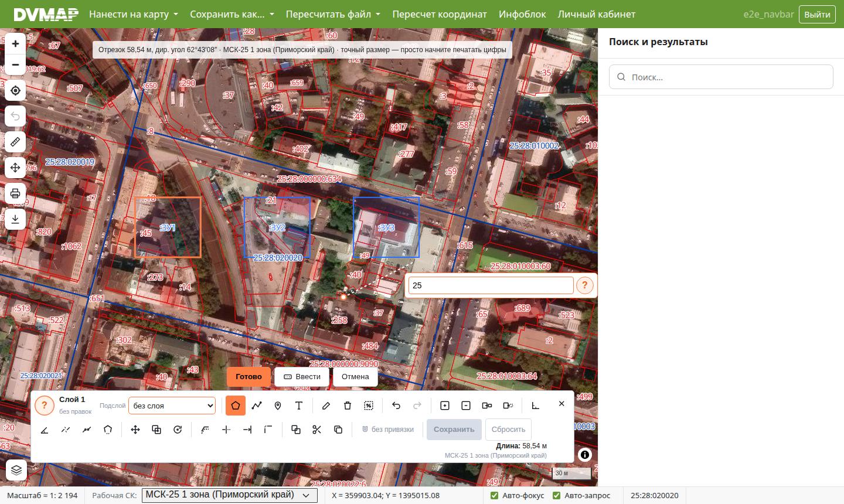Open the Подслой 'без слоя' dropdown
Image resolution: width=844 pixels, height=504 pixels.
pyautogui.click(x=172, y=406)
